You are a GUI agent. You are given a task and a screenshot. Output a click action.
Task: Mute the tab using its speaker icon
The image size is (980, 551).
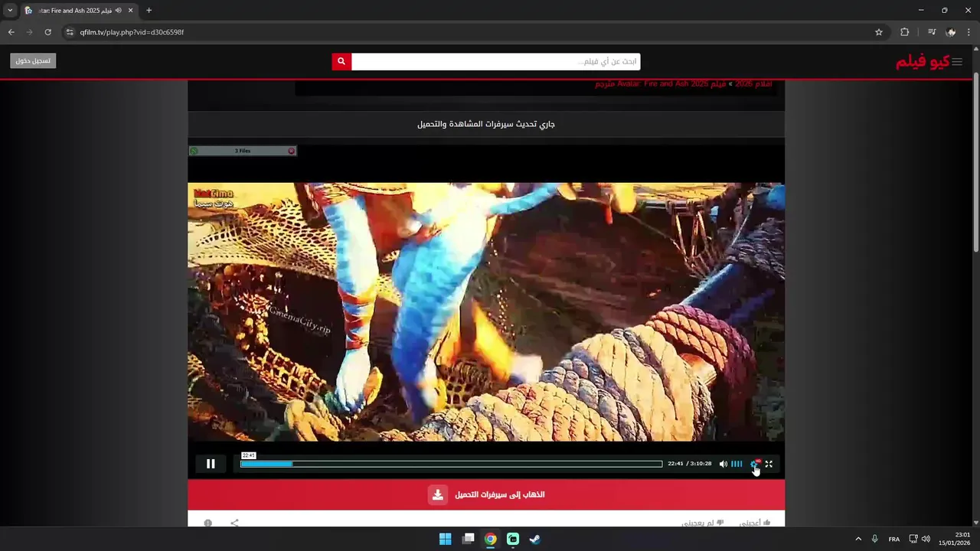pyautogui.click(x=118, y=11)
